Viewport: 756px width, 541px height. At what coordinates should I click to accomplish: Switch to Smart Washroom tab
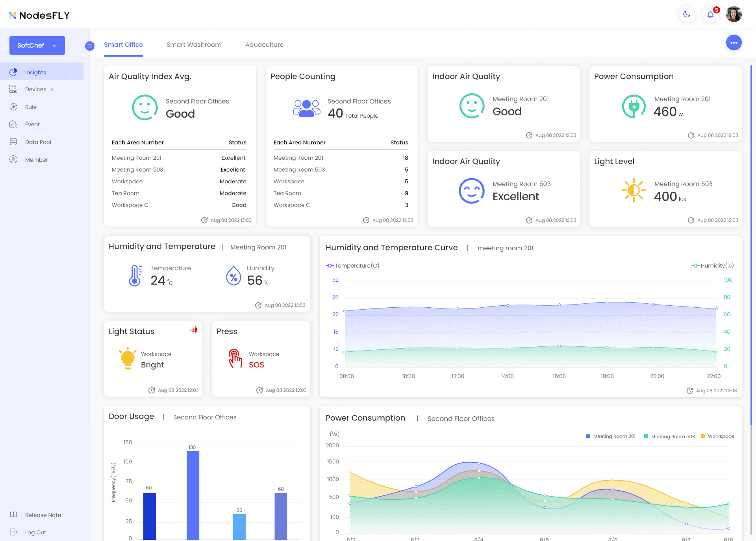(x=194, y=45)
